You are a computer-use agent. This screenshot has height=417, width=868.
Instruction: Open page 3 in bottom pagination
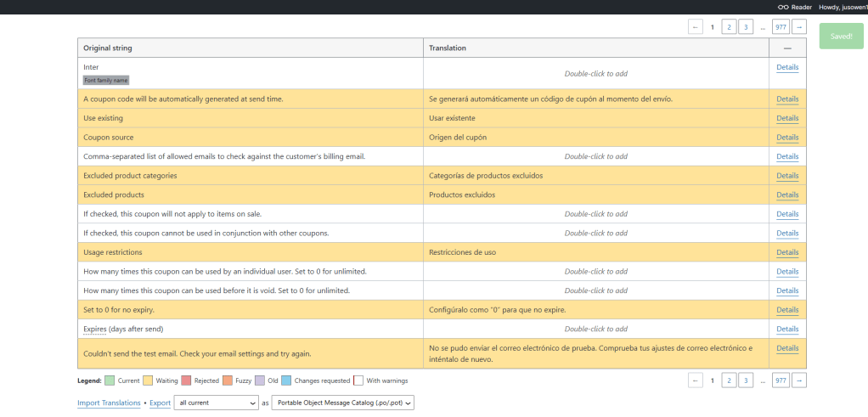click(x=746, y=380)
